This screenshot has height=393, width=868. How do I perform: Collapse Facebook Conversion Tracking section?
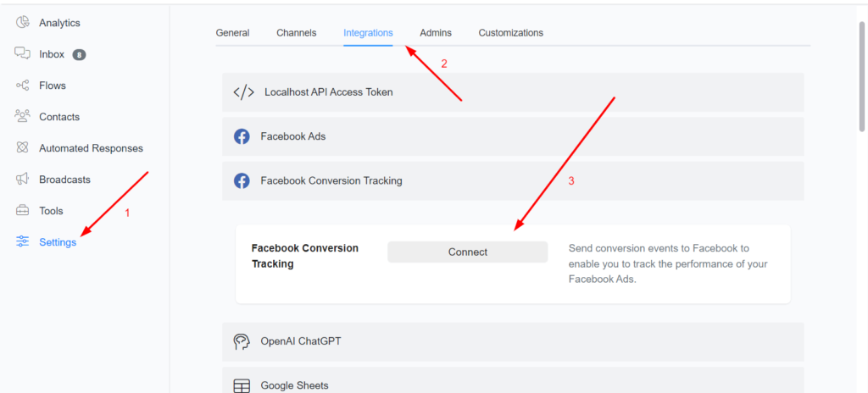[x=512, y=180]
